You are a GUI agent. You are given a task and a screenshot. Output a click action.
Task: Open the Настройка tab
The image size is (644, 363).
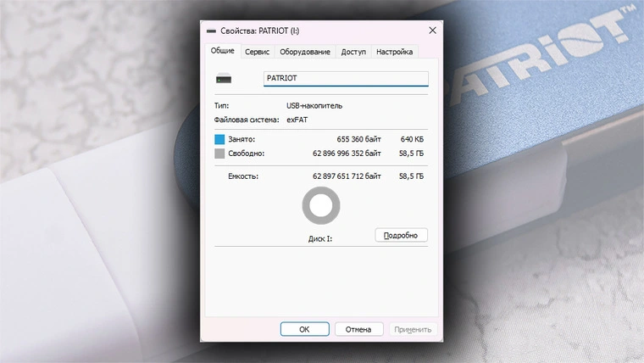click(394, 52)
